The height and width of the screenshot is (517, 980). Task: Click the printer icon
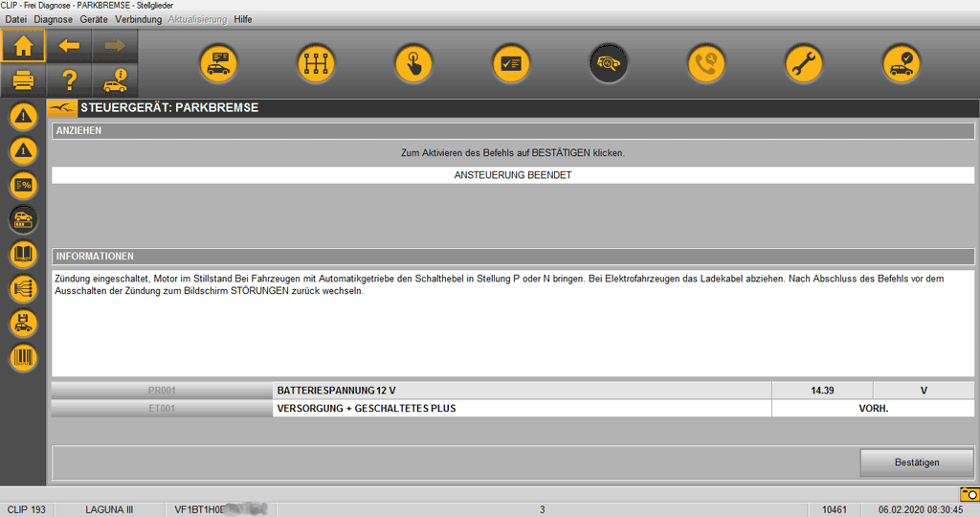click(x=23, y=80)
